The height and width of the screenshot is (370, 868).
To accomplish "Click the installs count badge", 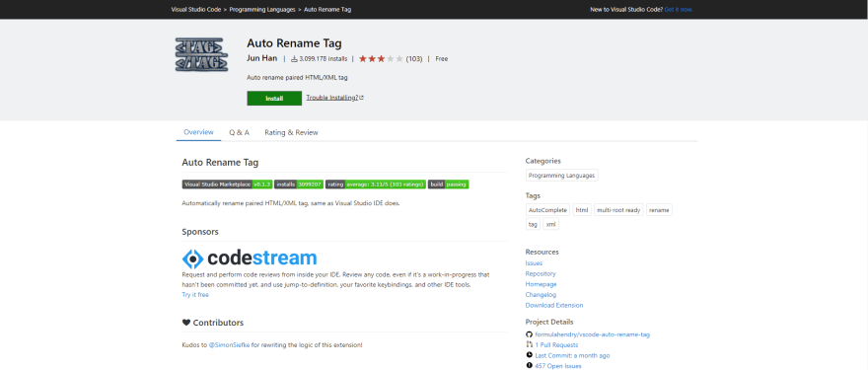I will coord(299,185).
